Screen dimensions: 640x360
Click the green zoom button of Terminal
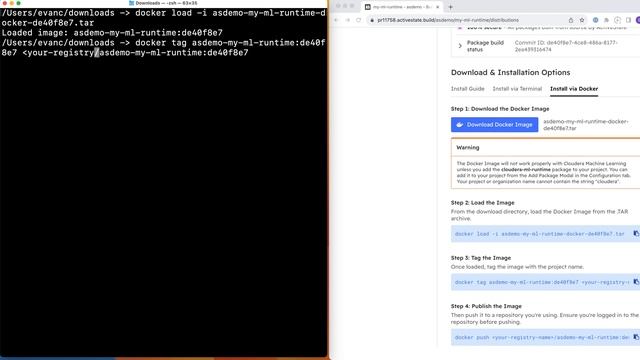(x=18, y=3)
